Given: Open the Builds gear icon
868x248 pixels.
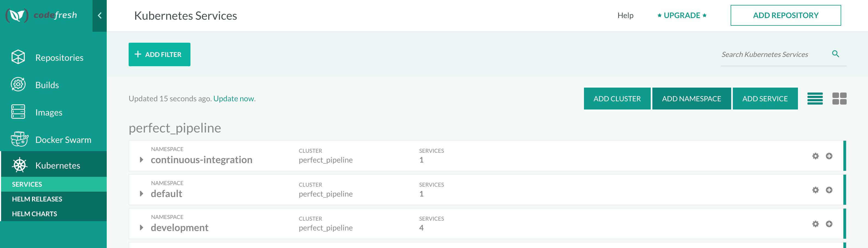Looking at the screenshot, I should (18, 84).
